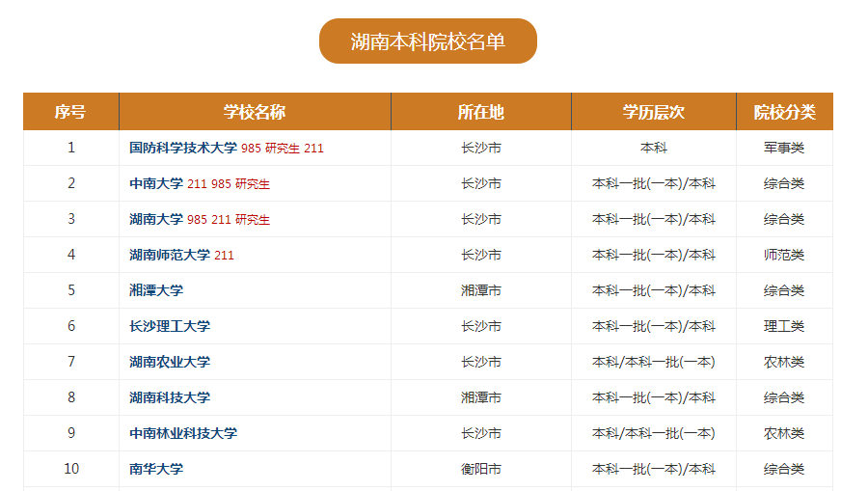Open the 南华大学 link
The image size is (868, 491).
coord(156,469)
